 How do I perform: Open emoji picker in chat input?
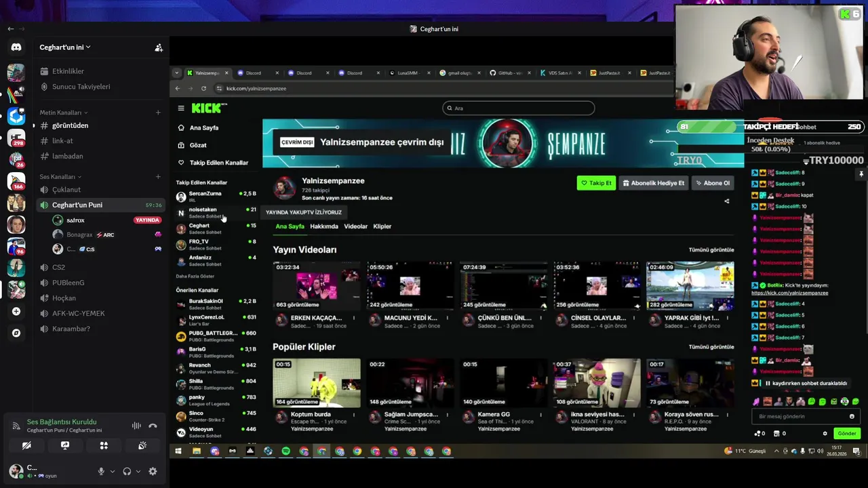852,416
